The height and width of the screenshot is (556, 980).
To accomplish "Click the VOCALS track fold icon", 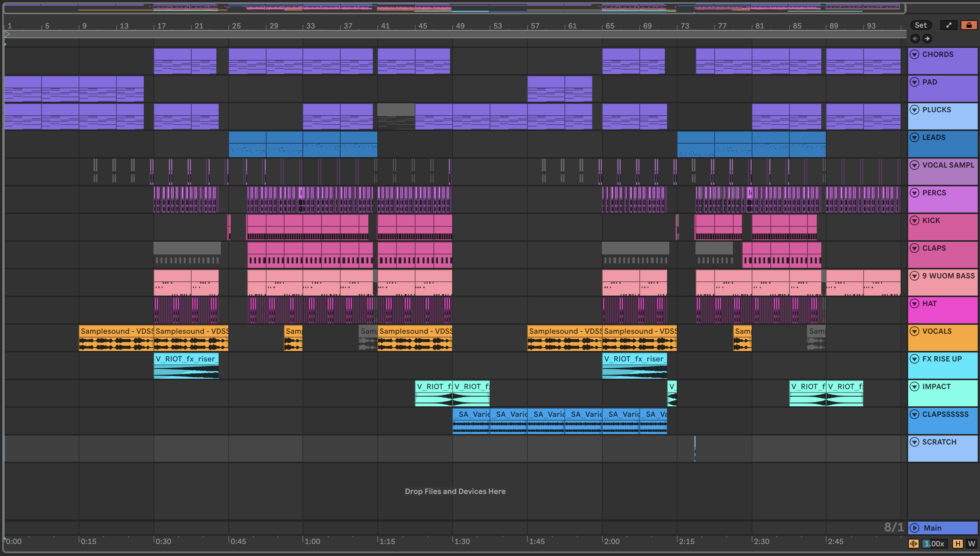I will tap(915, 331).
